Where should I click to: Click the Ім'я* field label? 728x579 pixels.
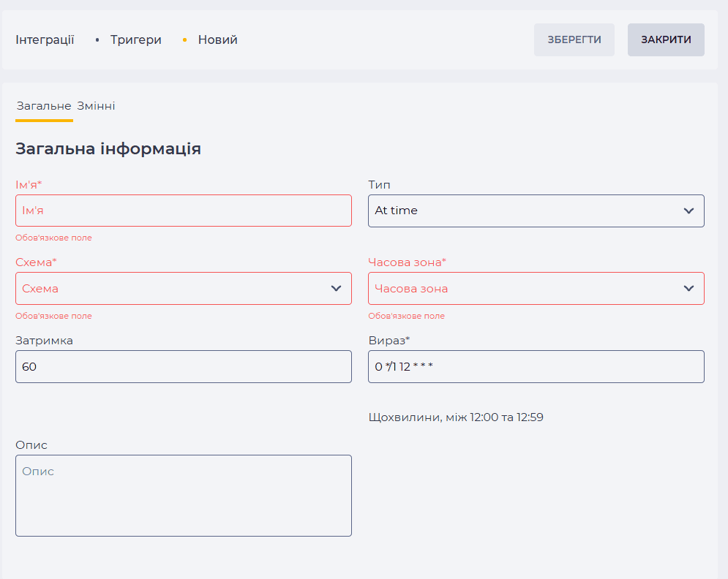pyautogui.click(x=29, y=185)
